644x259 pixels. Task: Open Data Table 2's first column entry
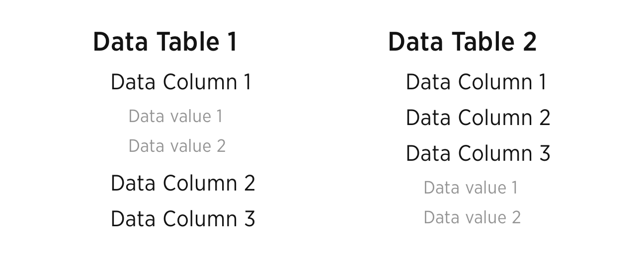pyautogui.click(x=476, y=82)
